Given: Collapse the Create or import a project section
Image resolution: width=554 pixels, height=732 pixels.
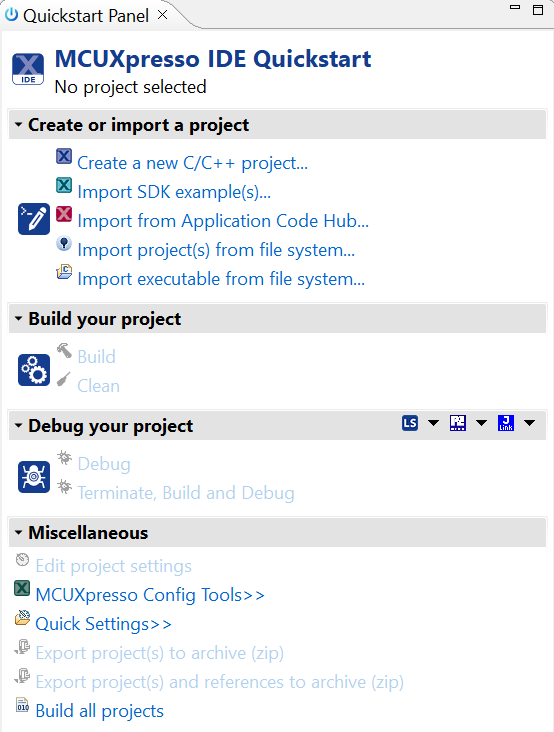Looking at the screenshot, I should click(x=19, y=125).
